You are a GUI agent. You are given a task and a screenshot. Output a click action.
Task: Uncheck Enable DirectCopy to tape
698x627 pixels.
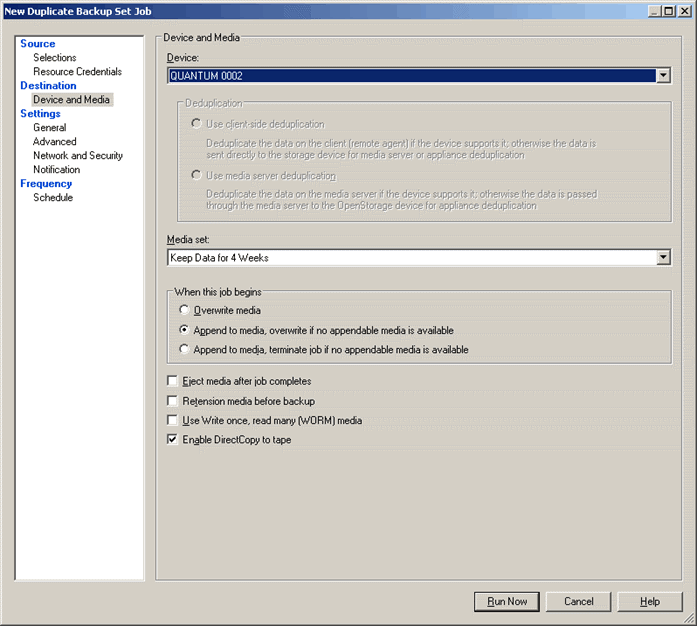click(x=173, y=440)
